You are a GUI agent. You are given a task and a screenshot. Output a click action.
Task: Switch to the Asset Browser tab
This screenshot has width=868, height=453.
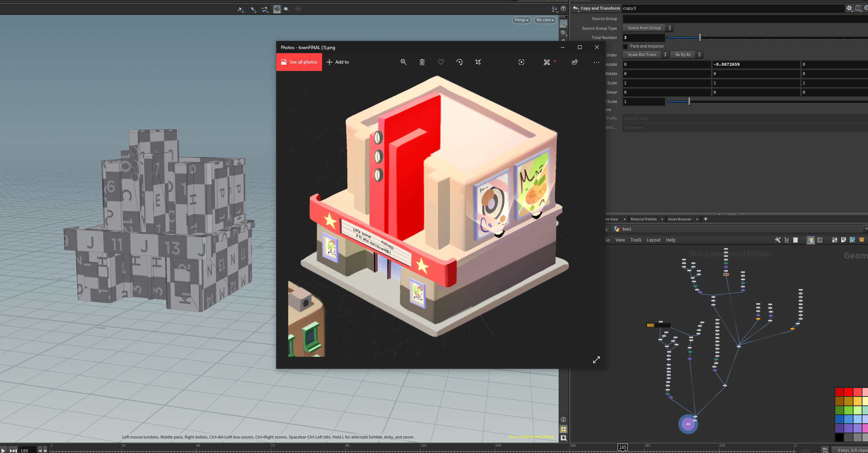pos(679,219)
